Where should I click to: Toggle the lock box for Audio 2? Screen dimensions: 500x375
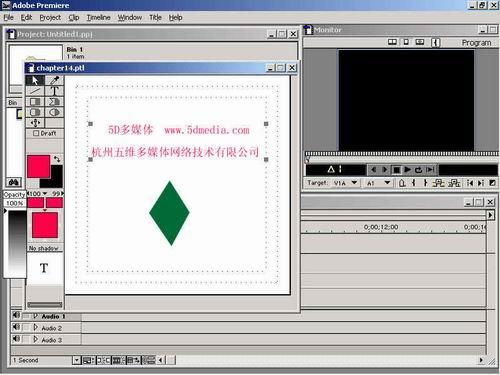click(x=26, y=328)
